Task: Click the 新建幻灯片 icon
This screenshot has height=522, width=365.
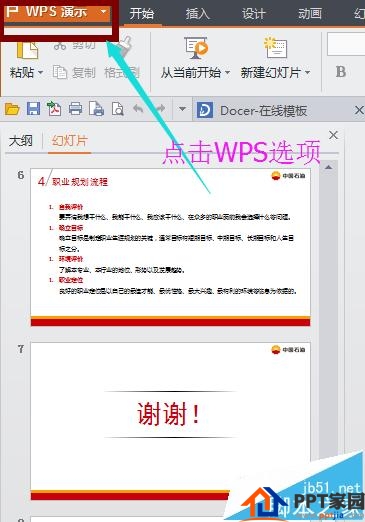Action: coord(275,48)
